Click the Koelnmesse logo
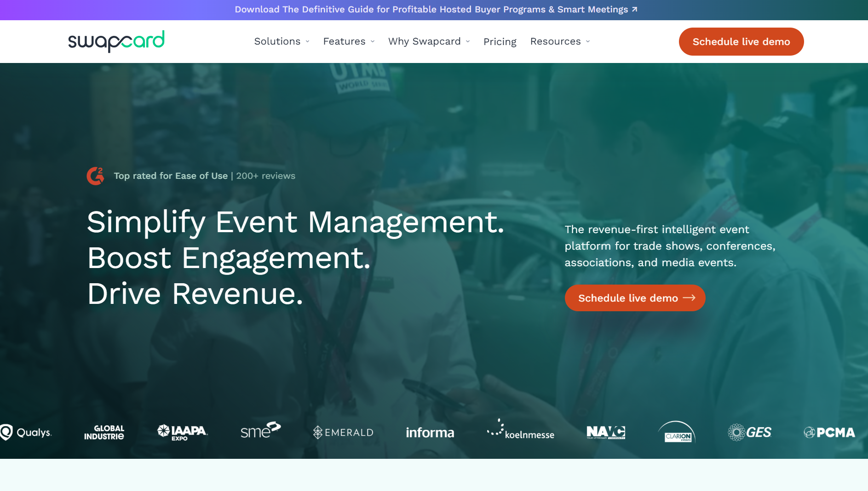This screenshot has height=491, width=868. 521,429
